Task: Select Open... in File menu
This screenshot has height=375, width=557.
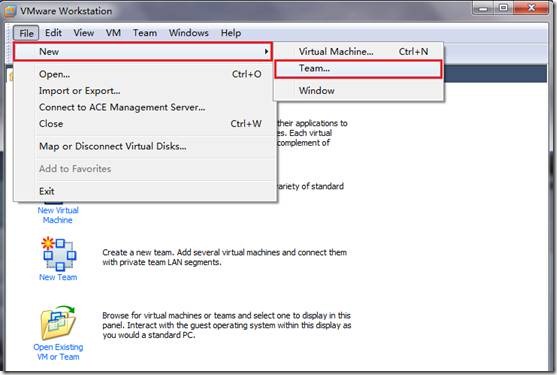Action: pos(145,74)
